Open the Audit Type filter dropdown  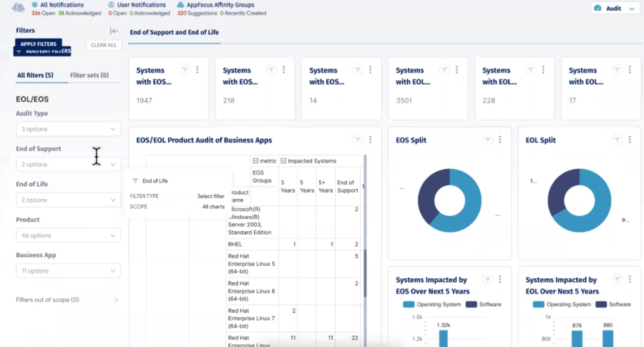[x=68, y=129]
